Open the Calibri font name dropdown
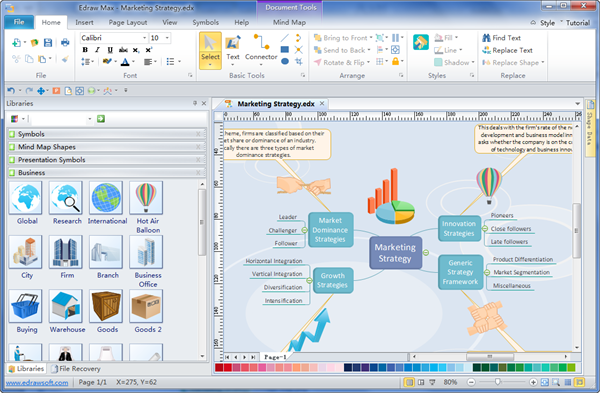 pos(145,38)
